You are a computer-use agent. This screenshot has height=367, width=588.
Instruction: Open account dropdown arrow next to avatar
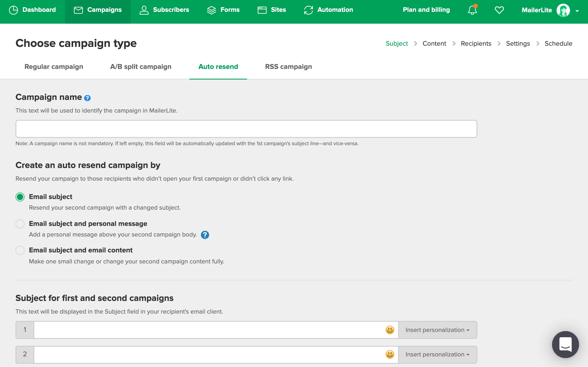click(x=577, y=11)
